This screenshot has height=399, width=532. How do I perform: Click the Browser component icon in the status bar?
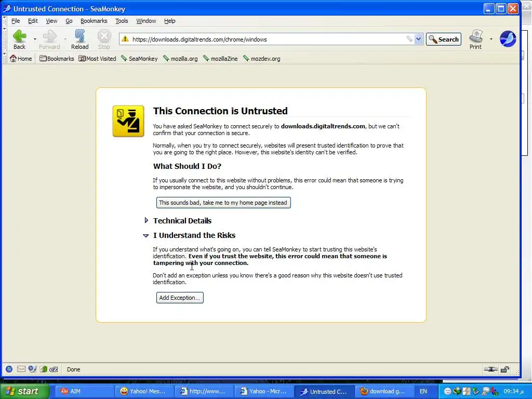(9, 369)
